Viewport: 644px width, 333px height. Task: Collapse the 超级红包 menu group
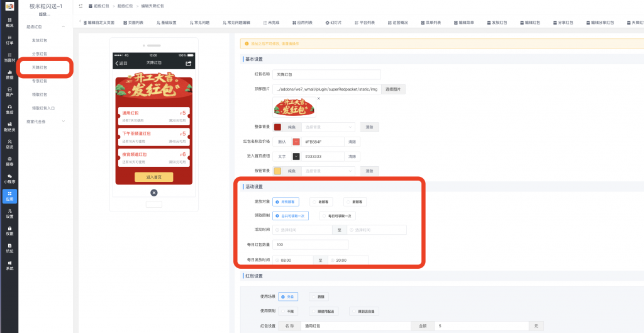64,26
